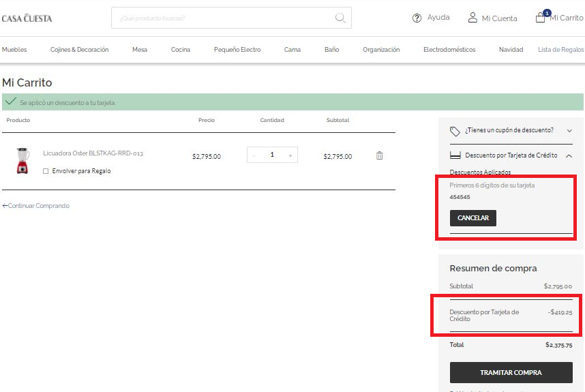Image resolution: width=585 pixels, height=392 pixels.
Task: Follow the Continuar Comprando link
Action: 36,206
